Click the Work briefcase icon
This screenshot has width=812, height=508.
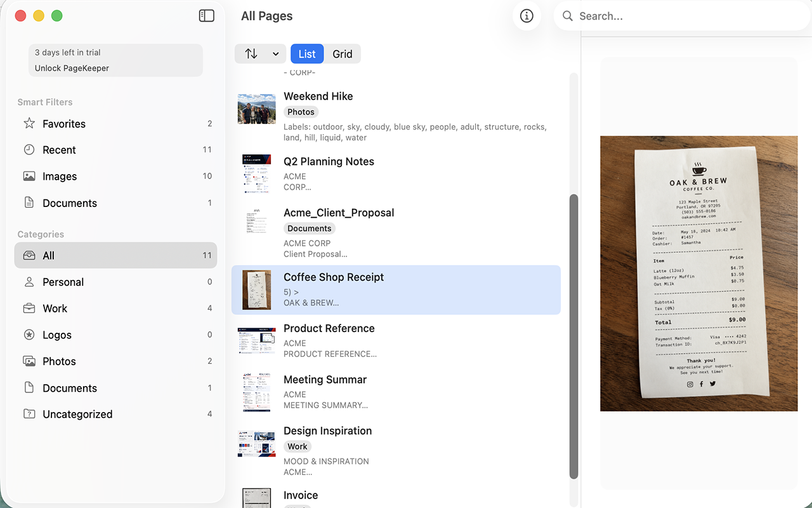[x=29, y=309]
